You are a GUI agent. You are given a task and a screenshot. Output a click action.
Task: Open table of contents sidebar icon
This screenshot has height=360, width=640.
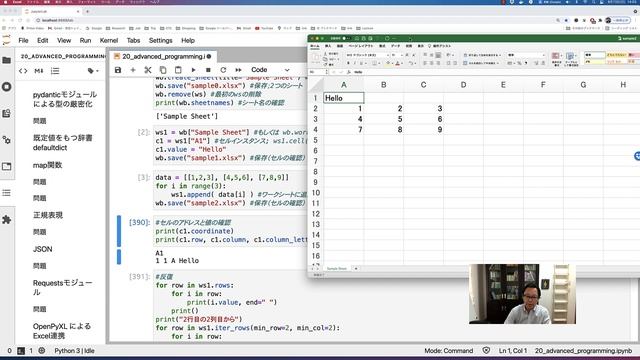[7, 193]
